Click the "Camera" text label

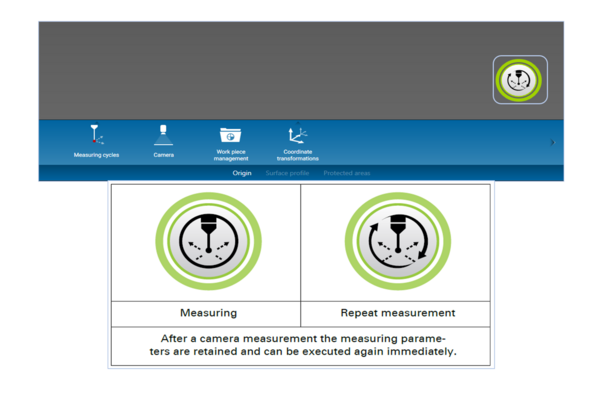point(163,155)
